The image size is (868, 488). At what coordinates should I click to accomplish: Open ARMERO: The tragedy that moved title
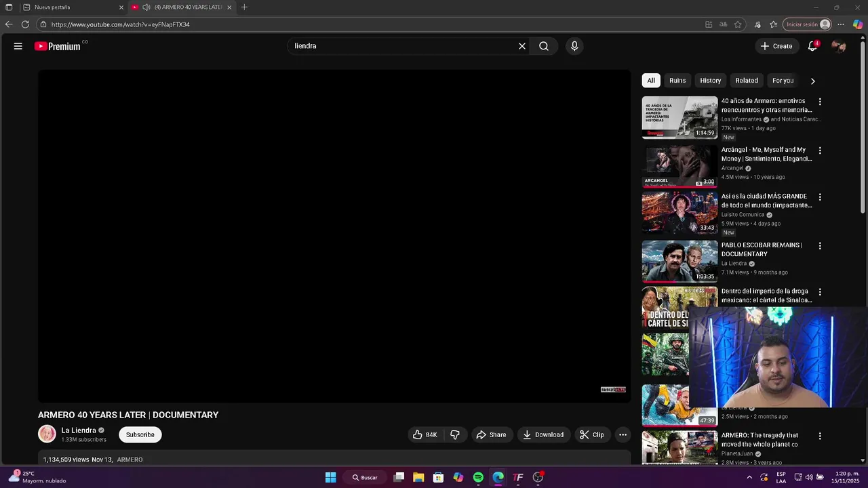(759, 440)
